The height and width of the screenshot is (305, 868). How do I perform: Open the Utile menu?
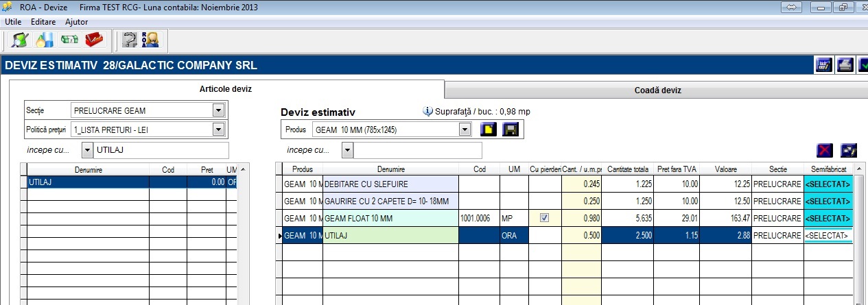click(x=13, y=22)
